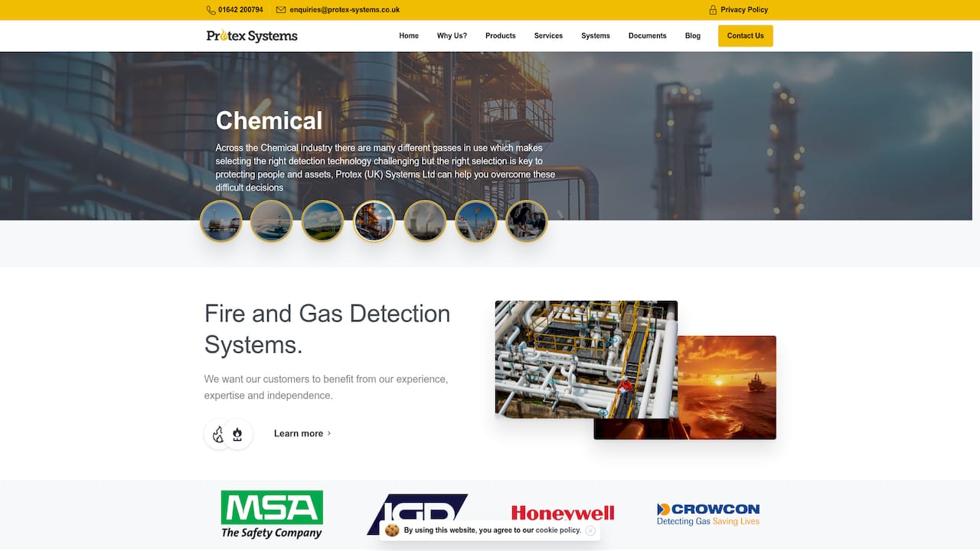The height and width of the screenshot is (551, 980).
Task: Click the chevron arrow after Learn more
Action: (x=329, y=433)
